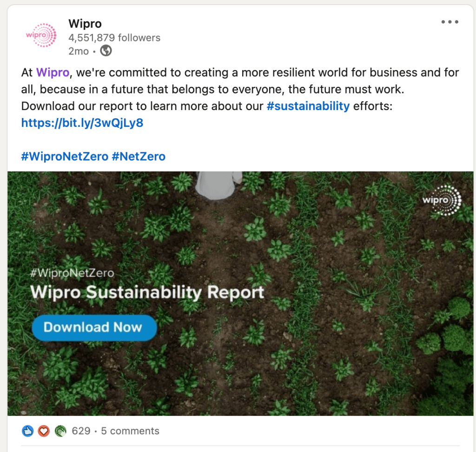View the 629 reactions count
Image resolution: width=476 pixels, height=452 pixels.
(81, 431)
